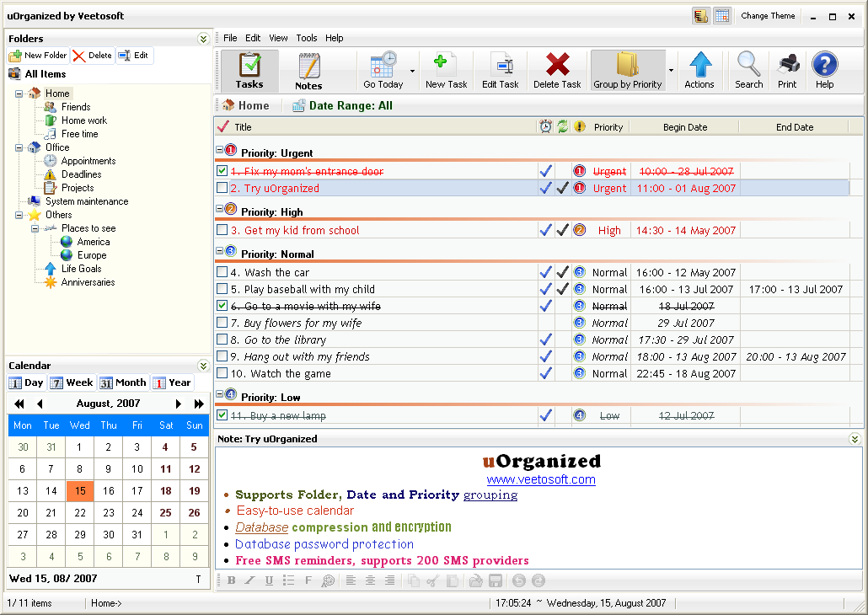Check "Play baseball with my child" box
Image resolution: width=868 pixels, height=615 pixels.
coord(222,288)
